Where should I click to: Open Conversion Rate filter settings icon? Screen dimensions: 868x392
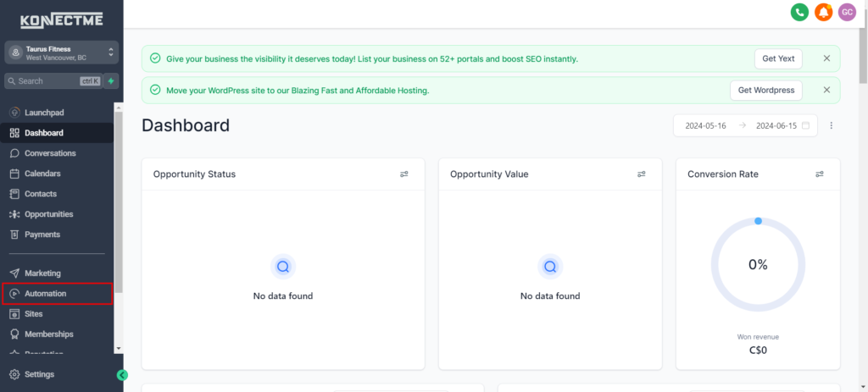coord(820,174)
